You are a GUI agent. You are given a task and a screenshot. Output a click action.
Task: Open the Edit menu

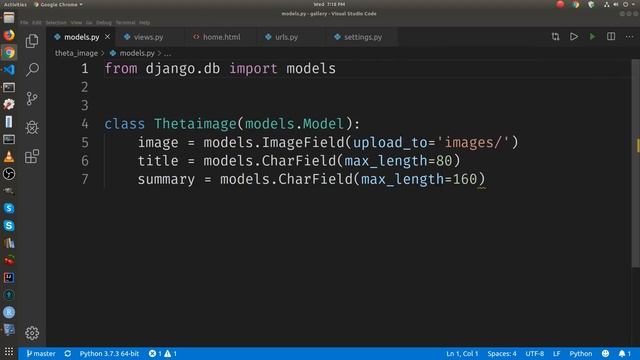37,22
